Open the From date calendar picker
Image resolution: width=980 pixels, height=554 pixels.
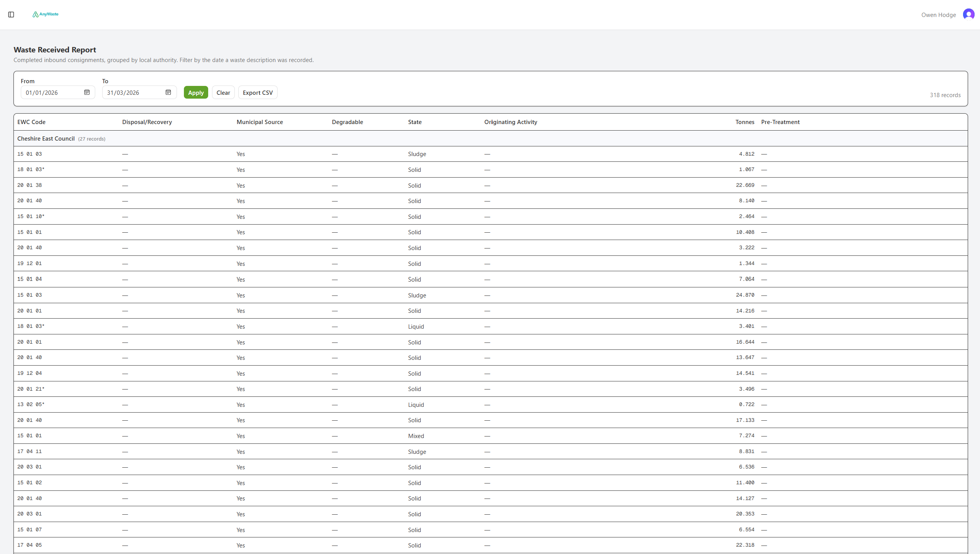(x=87, y=92)
